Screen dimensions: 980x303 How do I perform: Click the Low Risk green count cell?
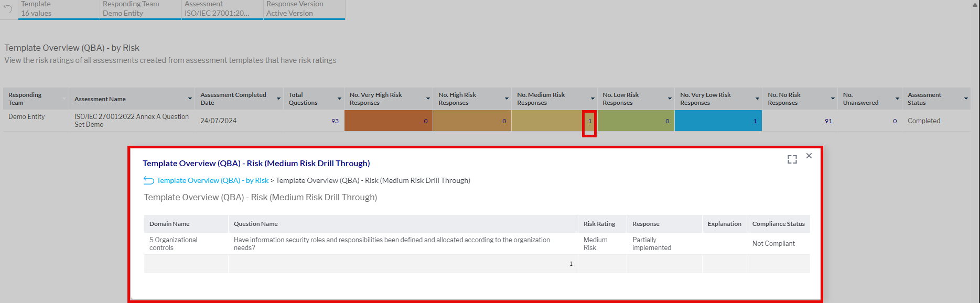point(636,121)
